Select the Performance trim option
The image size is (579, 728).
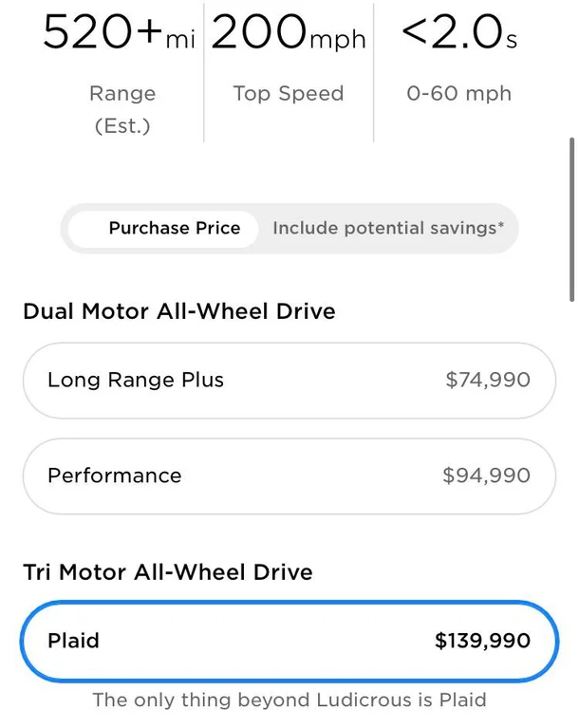click(x=289, y=476)
